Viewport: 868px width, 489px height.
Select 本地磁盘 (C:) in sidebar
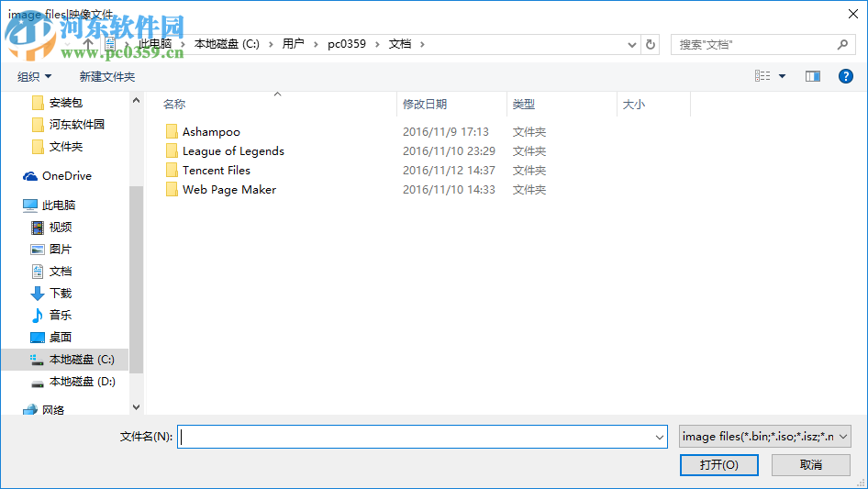[x=65, y=360]
